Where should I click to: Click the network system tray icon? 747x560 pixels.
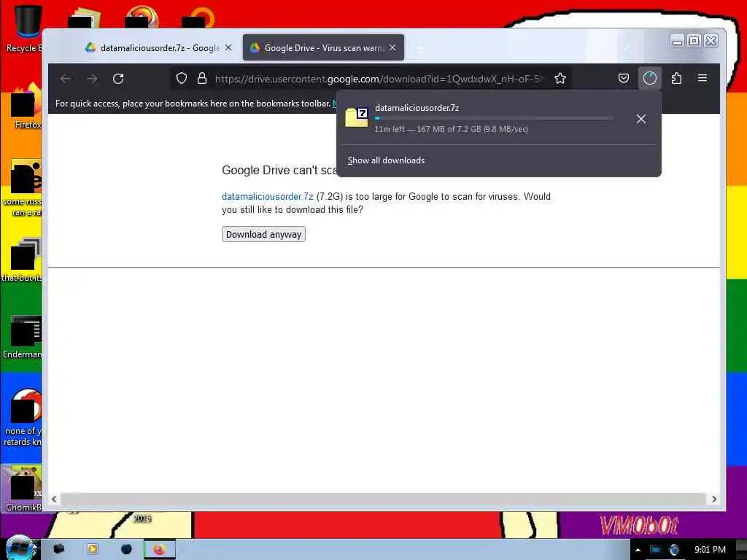click(x=656, y=550)
